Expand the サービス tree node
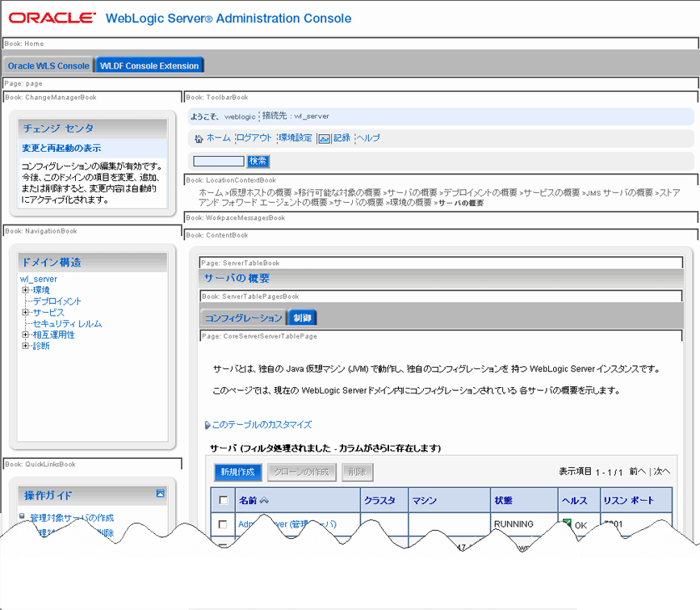The height and width of the screenshot is (610, 700). click(26, 313)
